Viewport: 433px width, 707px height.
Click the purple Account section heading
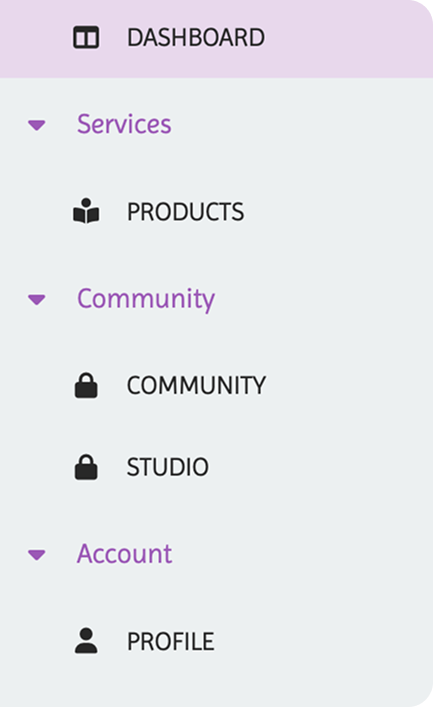coord(124,554)
